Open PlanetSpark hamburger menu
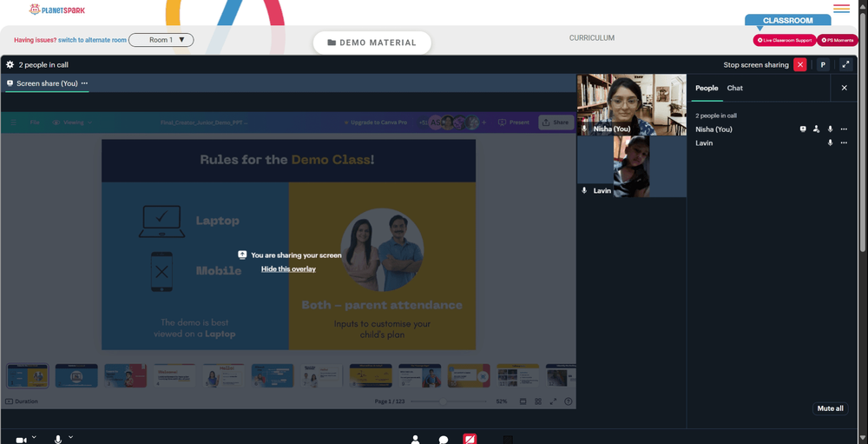The image size is (868, 444). click(841, 9)
